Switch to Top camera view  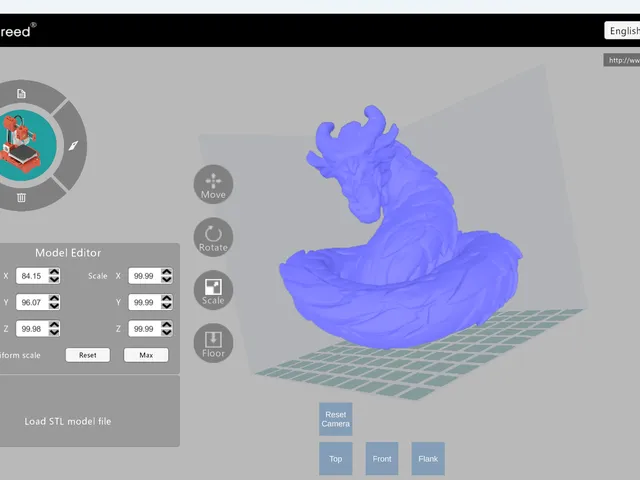click(x=336, y=459)
